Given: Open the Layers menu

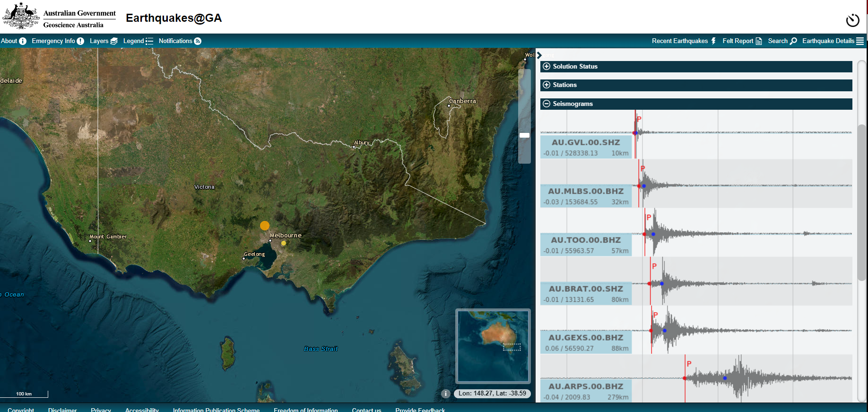Looking at the screenshot, I should point(104,41).
